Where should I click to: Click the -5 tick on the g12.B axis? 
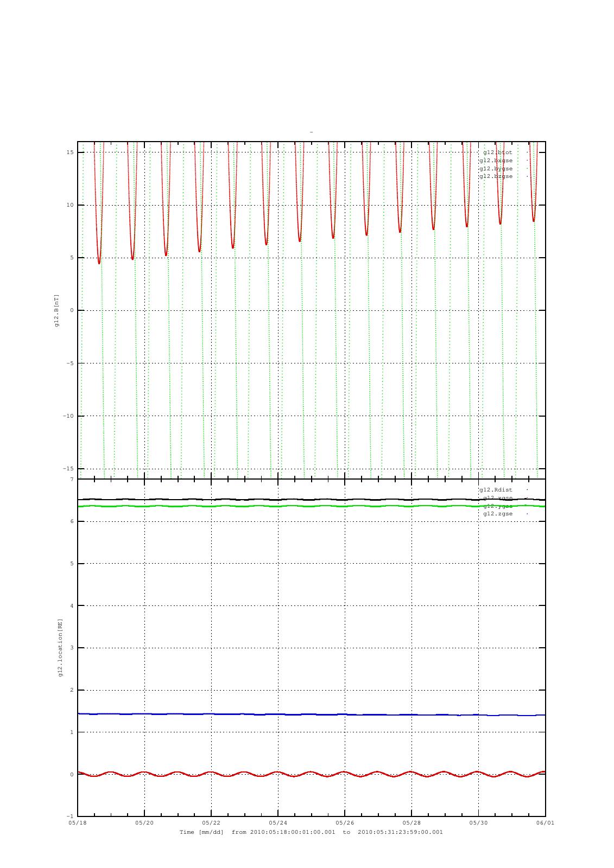70,363
